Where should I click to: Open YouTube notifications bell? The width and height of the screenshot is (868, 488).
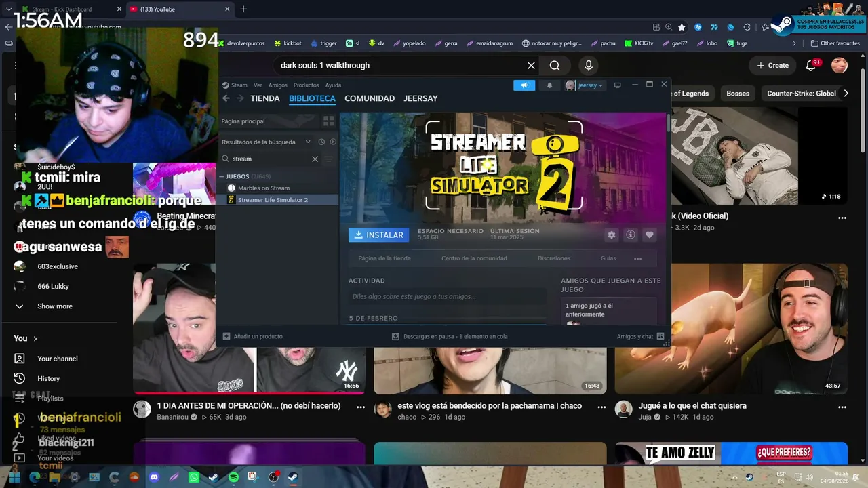click(812, 66)
